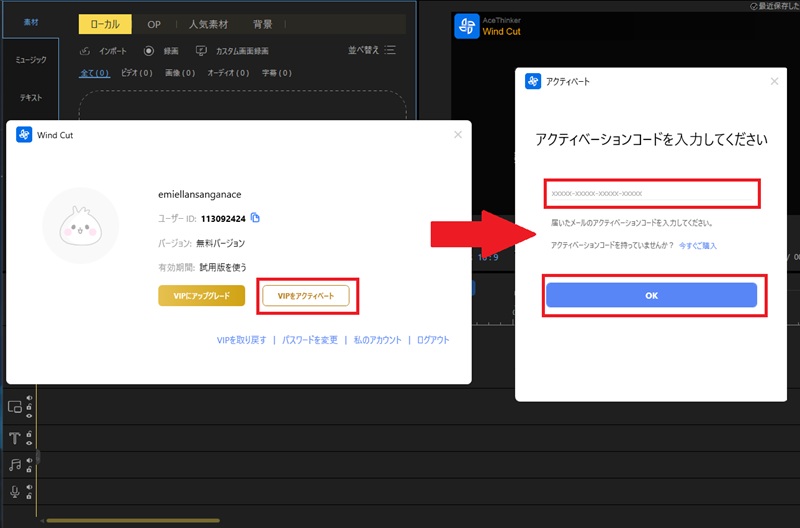Click the 無料バージョン version text
Viewport: 800px width, 528px height.
click(x=220, y=243)
